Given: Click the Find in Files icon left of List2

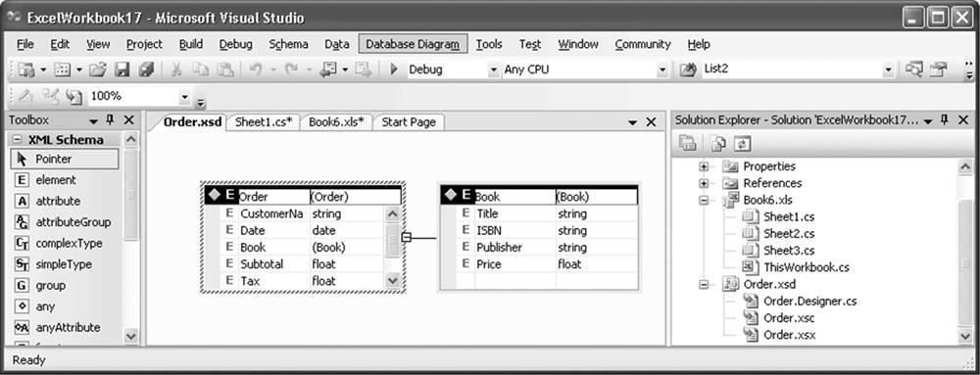Looking at the screenshot, I should click(687, 70).
